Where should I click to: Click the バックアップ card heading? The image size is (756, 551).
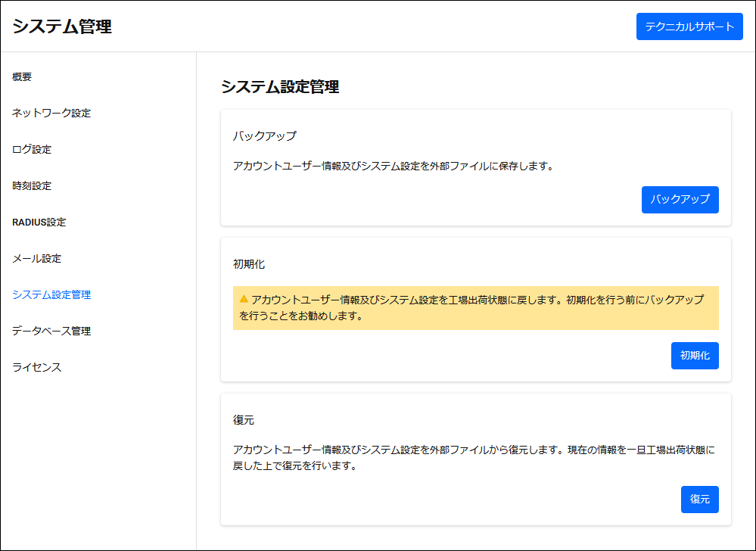click(265, 136)
